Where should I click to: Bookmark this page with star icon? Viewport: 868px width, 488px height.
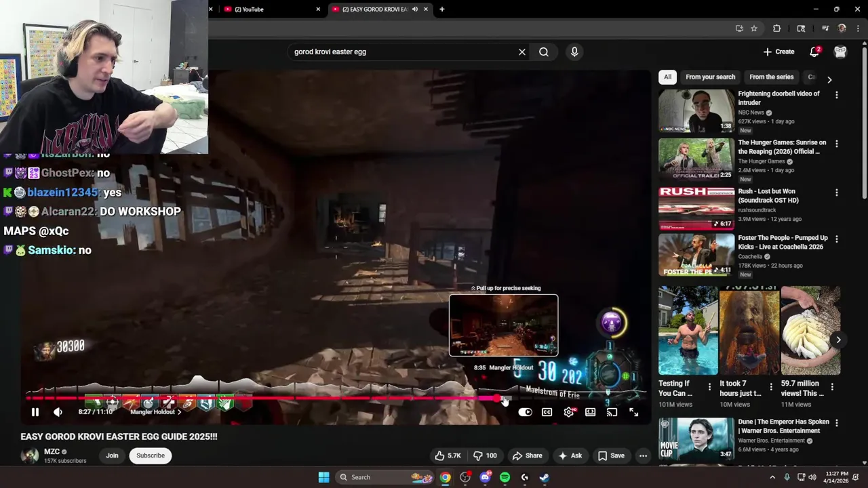tap(753, 28)
